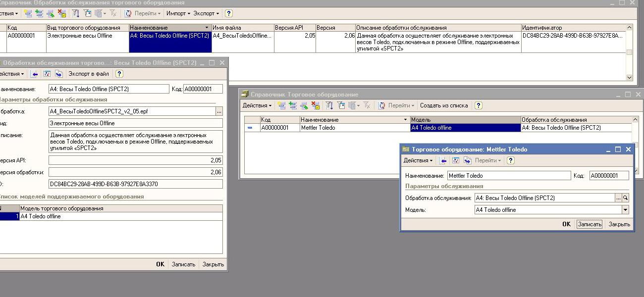Click the add new item icon in the Обработки обслуживания list toolbar
Screen dimensions: 644x297
click(28, 13)
